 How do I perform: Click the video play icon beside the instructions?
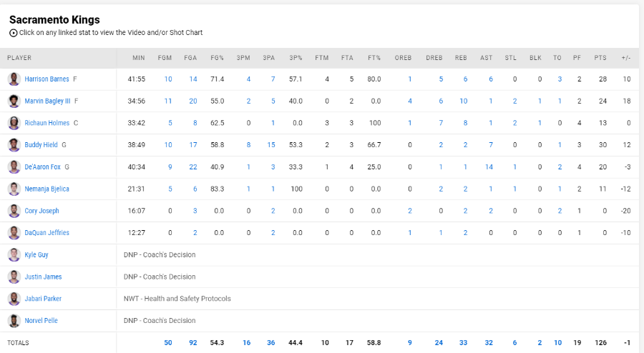[x=13, y=33]
